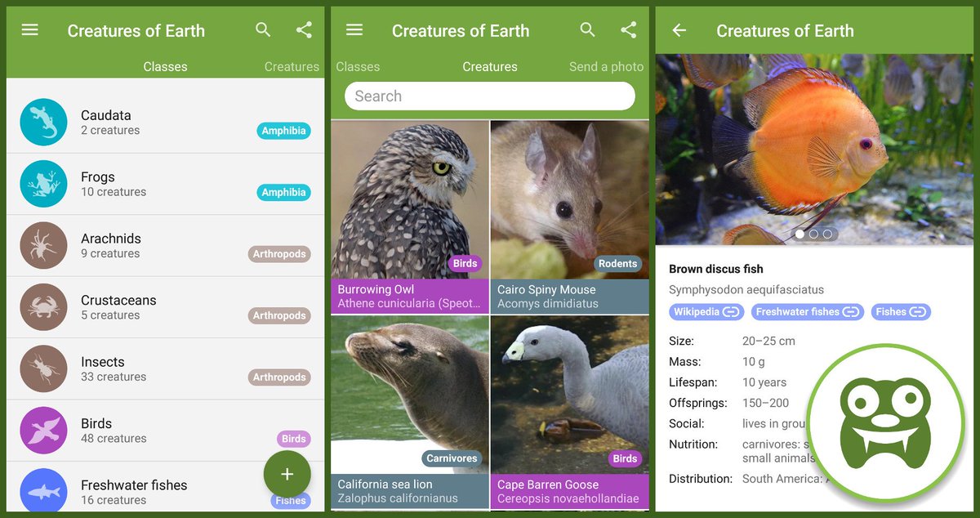
Task: Open the Cairo Spiny Mouse photo card
Action: coord(570,217)
